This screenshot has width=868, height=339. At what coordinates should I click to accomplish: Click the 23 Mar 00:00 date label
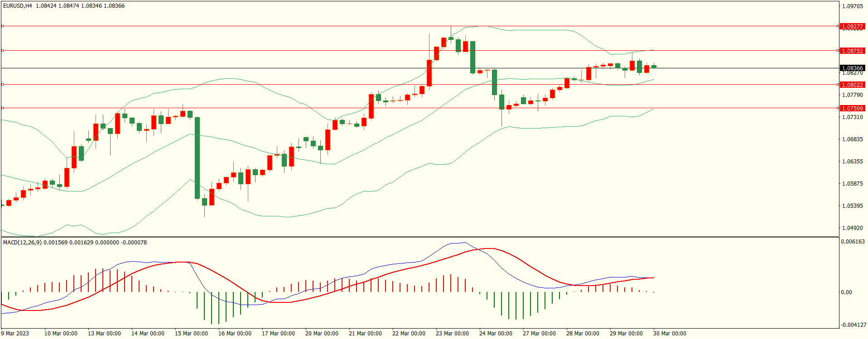pyautogui.click(x=452, y=334)
